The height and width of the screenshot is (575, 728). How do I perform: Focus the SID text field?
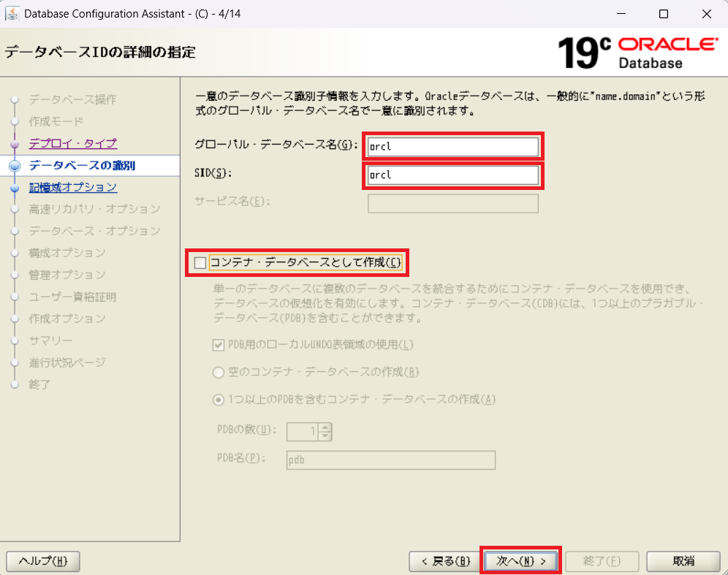(x=452, y=175)
